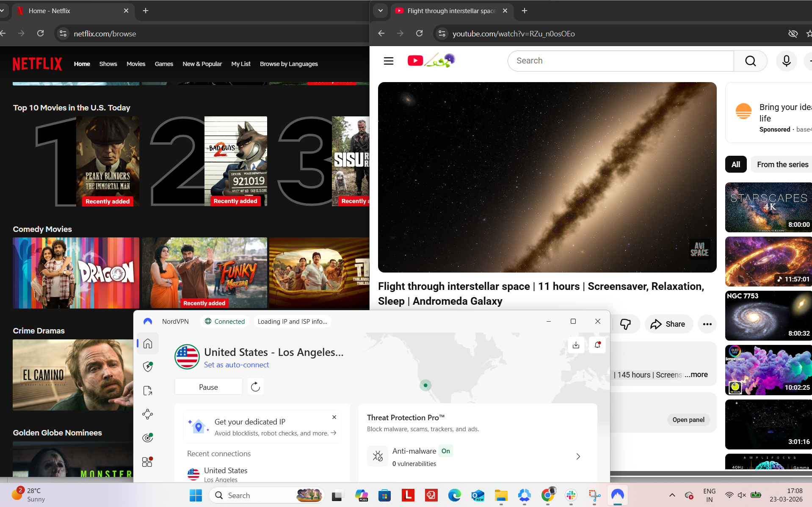Click NordVPN taskbar icon
This screenshot has width=812, height=507.
617,495
